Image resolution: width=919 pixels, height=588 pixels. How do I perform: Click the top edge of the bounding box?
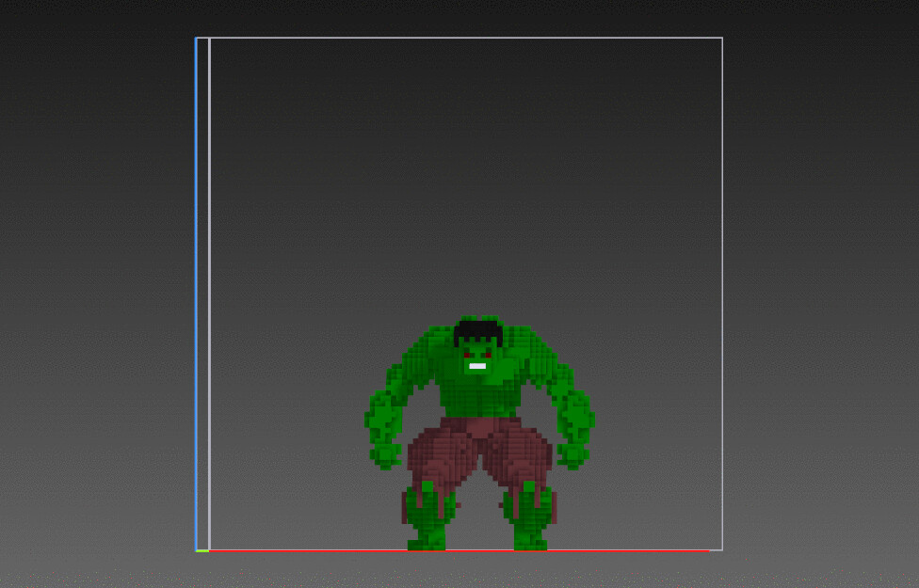[x=461, y=35]
